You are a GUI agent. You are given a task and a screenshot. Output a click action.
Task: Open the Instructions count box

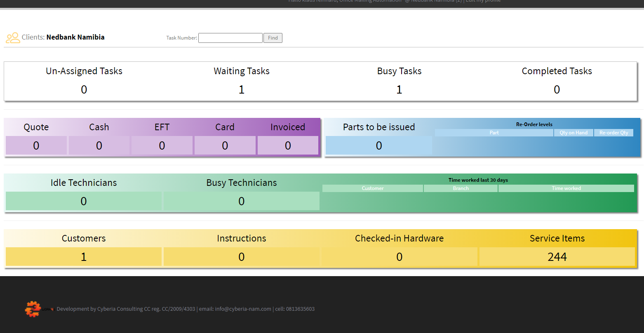point(242,257)
